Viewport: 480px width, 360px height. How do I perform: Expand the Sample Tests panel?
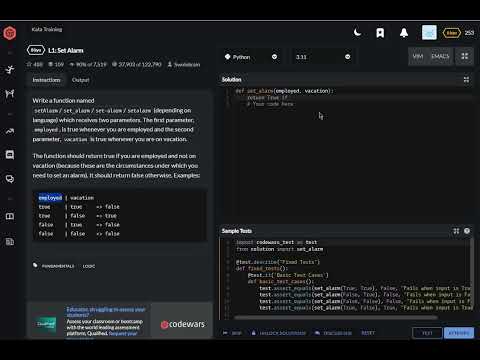tap(456, 231)
